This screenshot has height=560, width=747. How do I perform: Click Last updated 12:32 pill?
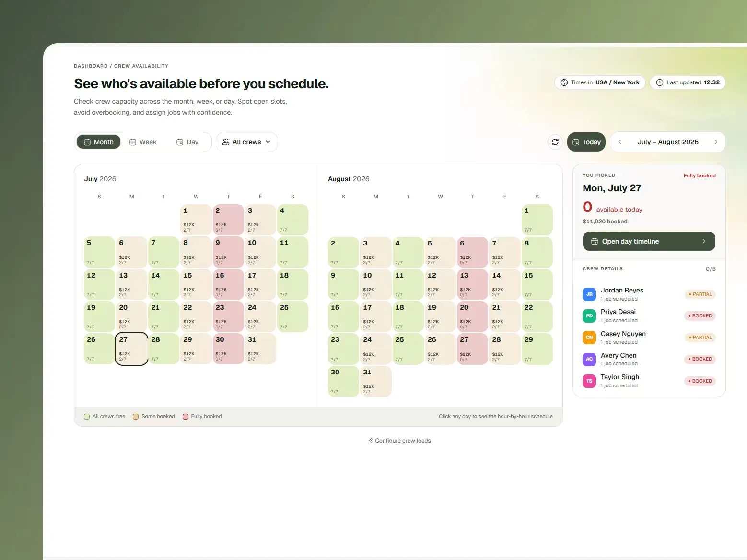[688, 82]
